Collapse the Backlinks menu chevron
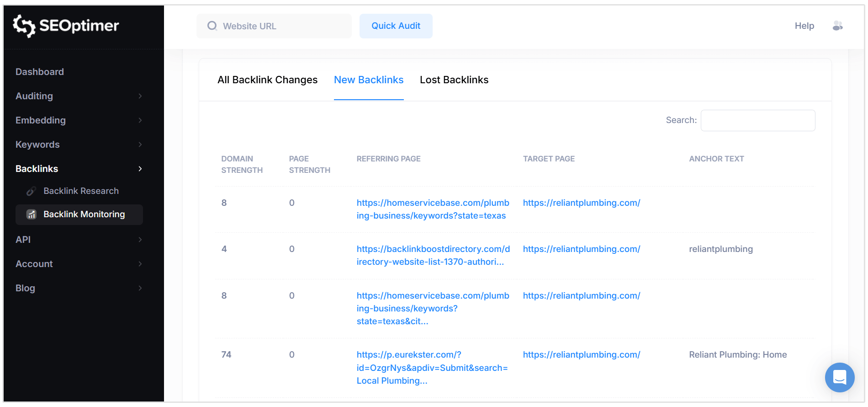Image resolution: width=868 pixels, height=407 pixels. (140, 169)
